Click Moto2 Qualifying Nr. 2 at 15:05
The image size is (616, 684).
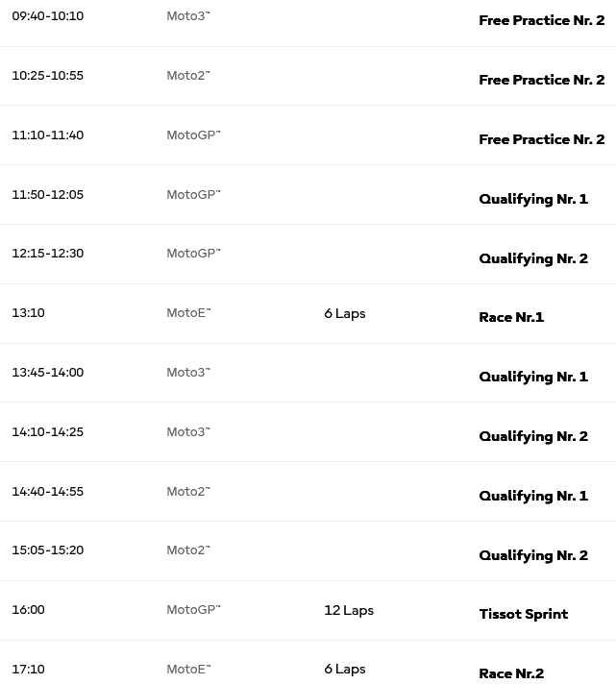click(x=533, y=555)
